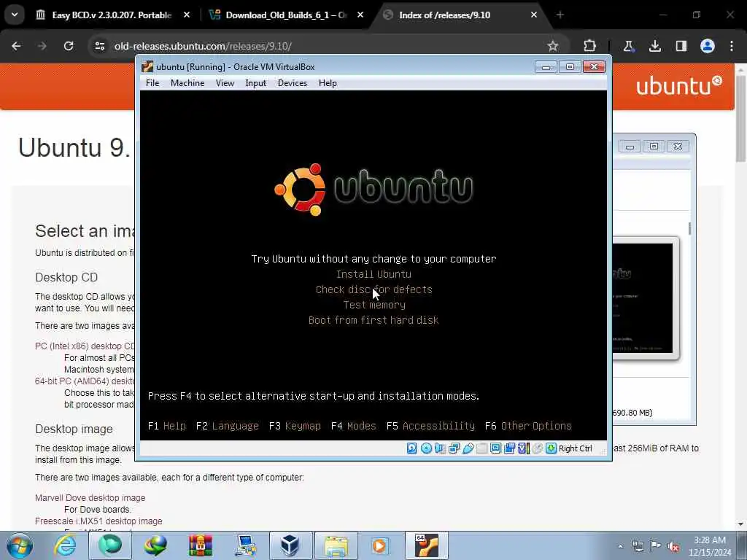This screenshot has width=747, height=560.
Task: Click the virtualization V indicator icon
Action: point(524,448)
